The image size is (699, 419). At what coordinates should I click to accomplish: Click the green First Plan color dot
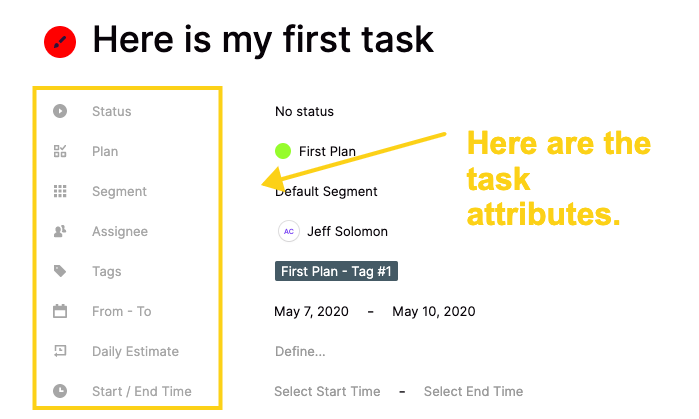click(283, 151)
